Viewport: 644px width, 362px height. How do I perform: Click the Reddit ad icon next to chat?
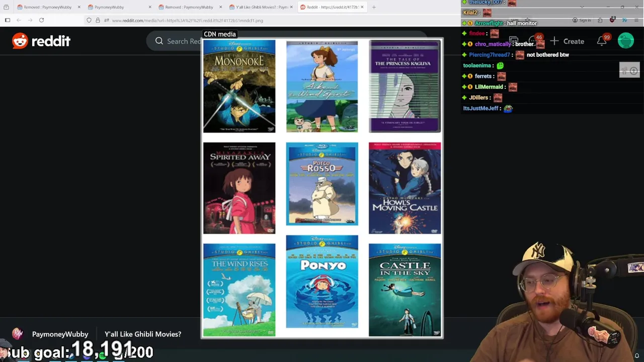[513, 41]
